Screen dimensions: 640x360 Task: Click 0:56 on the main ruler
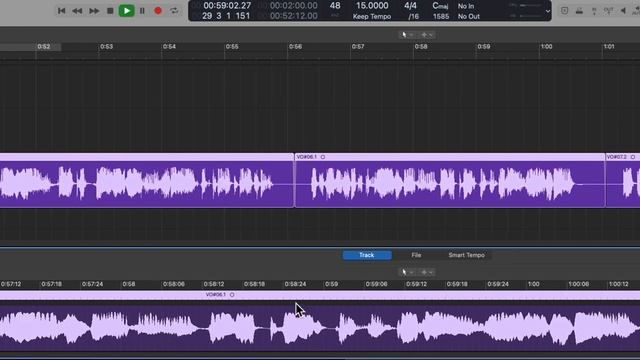[x=295, y=47]
